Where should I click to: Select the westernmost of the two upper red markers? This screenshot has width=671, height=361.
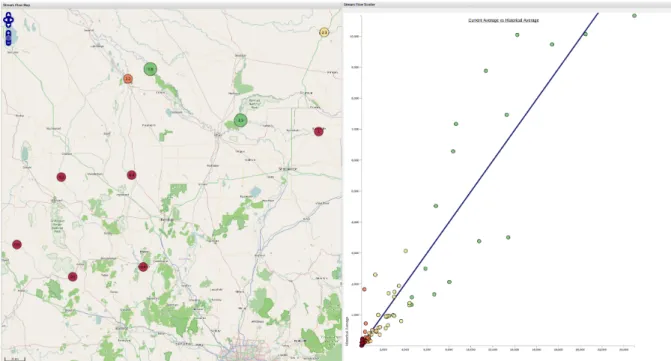coord(61,177)
